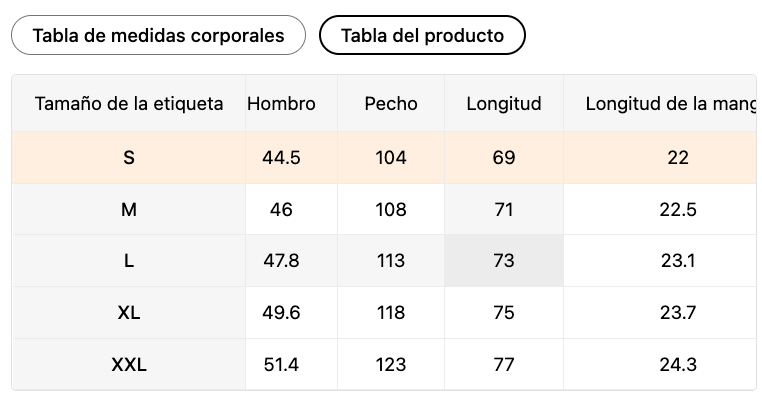Click the highlighted 73 length cell
The image size is (762, 410).
[x=504, y=261]
